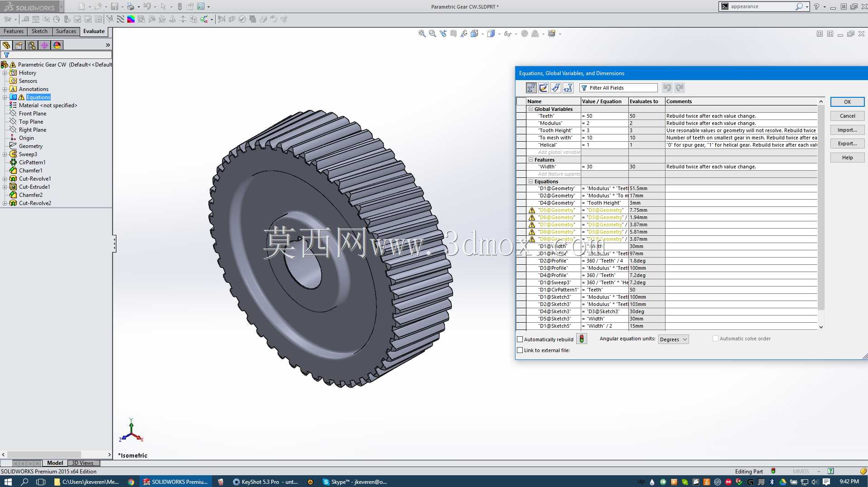
Task: Select Ordered View 123 icon in dialog
Action: coord(568,88)
